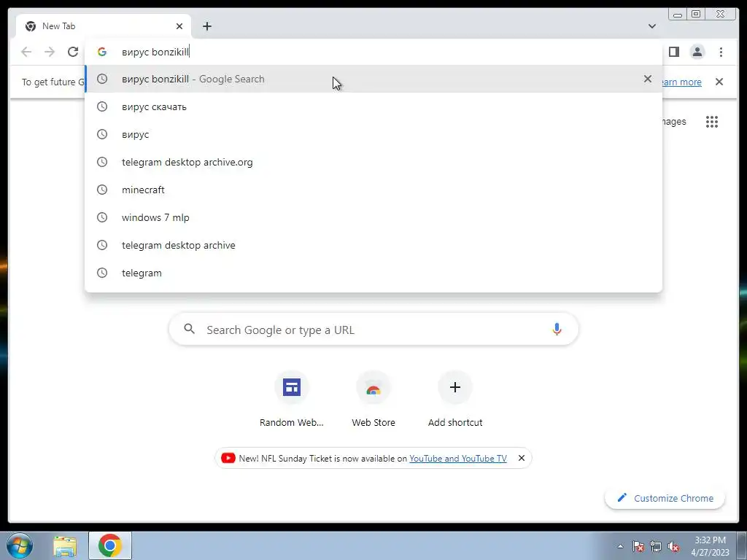Click the Chrome taskbar icon
Image resolution: width=747 pixels, height=560 pixels.
point(110,545)
